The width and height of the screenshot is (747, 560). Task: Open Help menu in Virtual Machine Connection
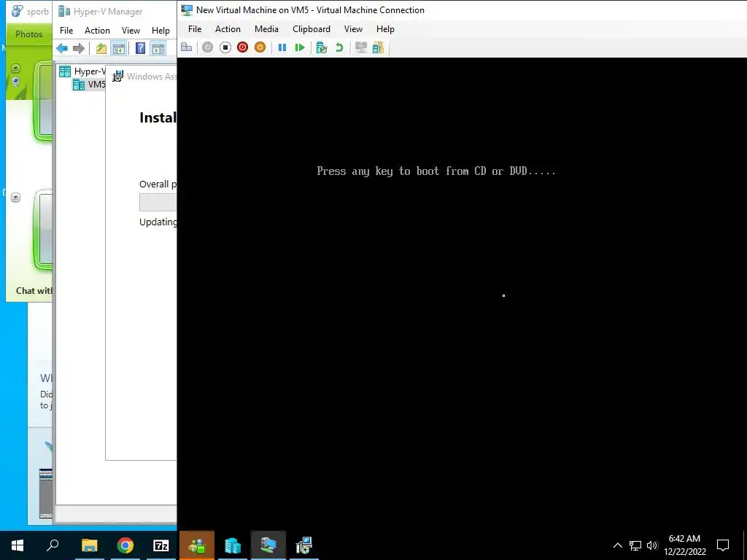[x=385, y=29]
